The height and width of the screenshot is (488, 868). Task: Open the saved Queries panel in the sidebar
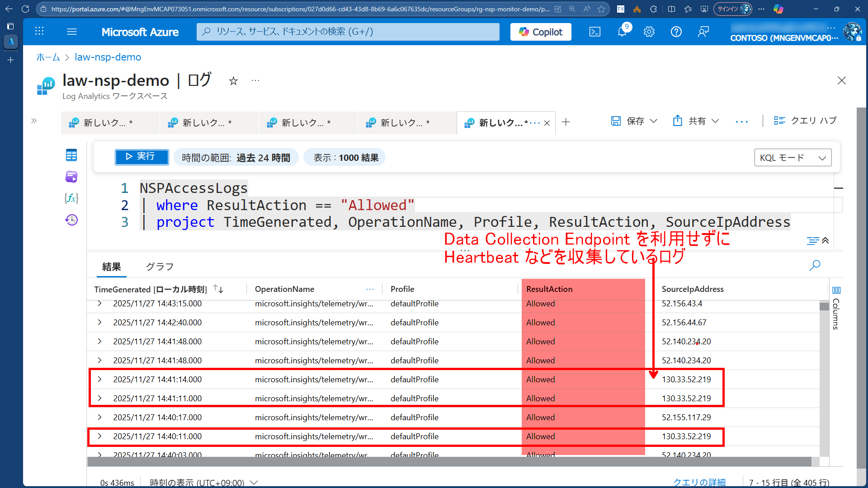point(71,177)
